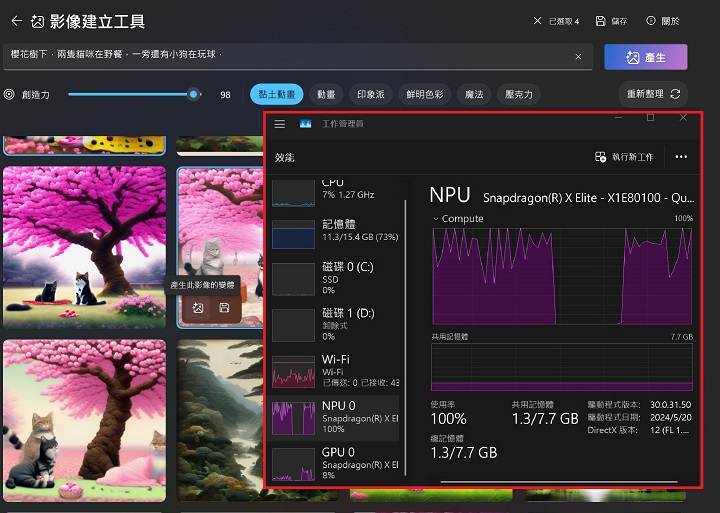
Task: Select the 印象派 style chip
Action: [371, 95]
